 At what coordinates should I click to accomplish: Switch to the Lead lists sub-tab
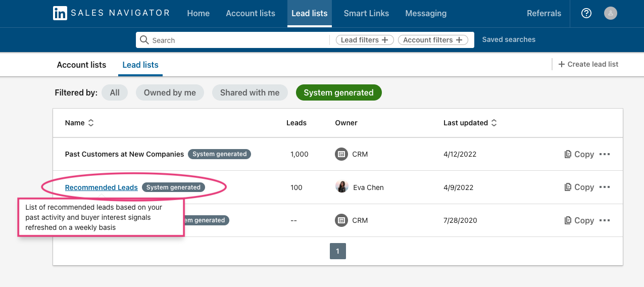click(x=140, y=65)
